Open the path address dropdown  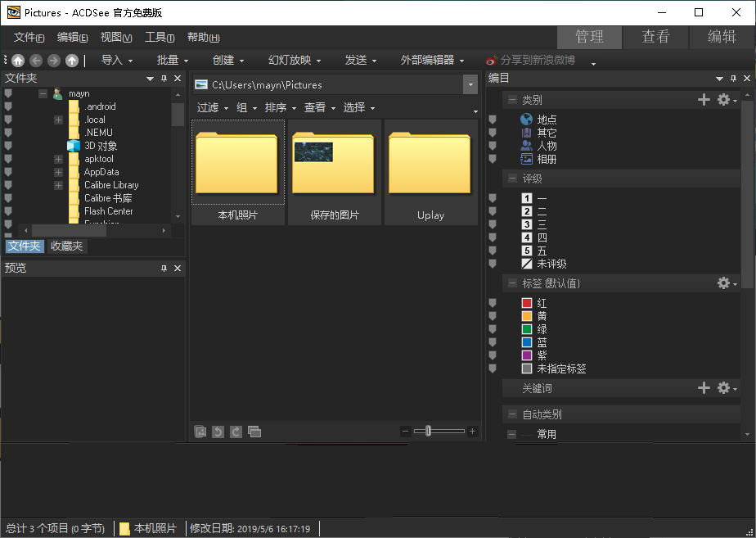470,85
